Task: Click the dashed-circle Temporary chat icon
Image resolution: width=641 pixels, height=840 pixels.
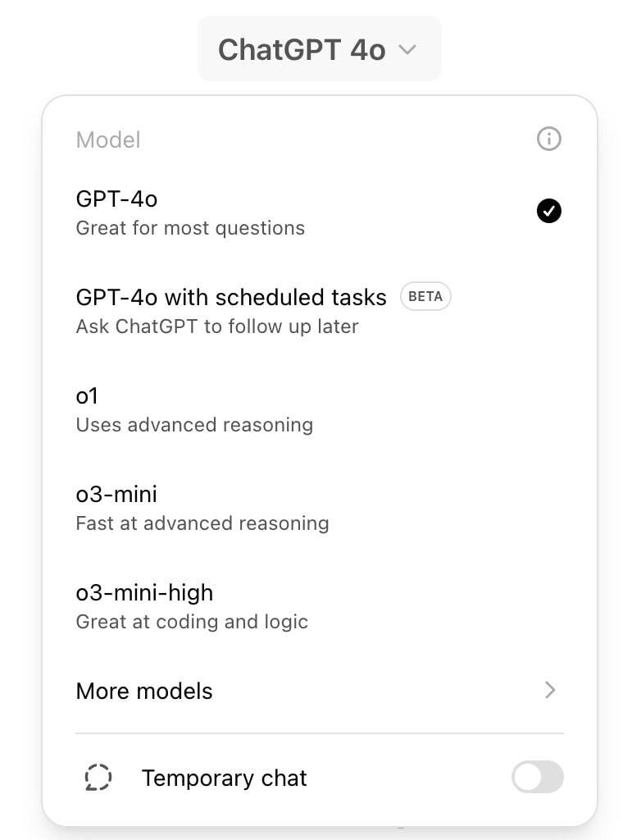Action: point(98,778)
